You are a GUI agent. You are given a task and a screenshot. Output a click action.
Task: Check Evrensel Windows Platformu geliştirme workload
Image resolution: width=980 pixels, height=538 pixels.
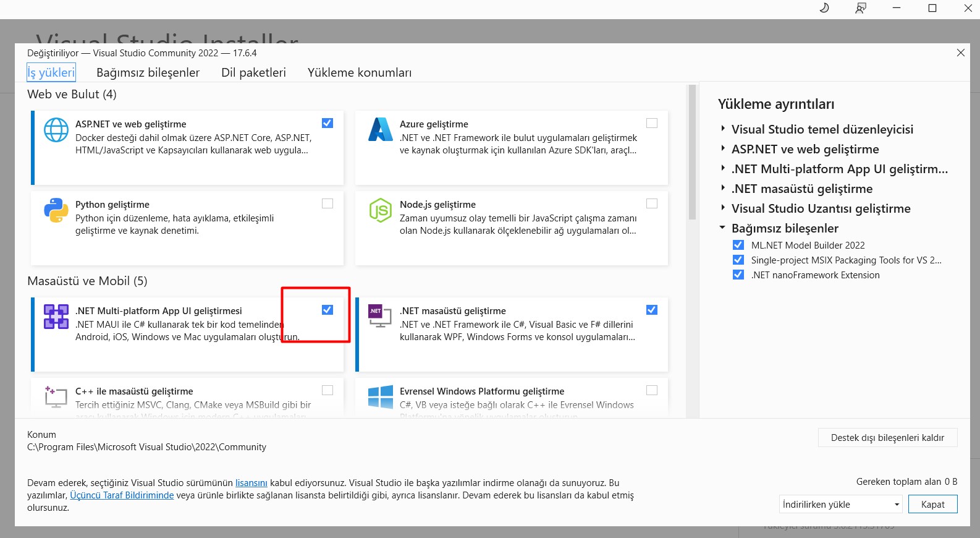pos(652,390)
